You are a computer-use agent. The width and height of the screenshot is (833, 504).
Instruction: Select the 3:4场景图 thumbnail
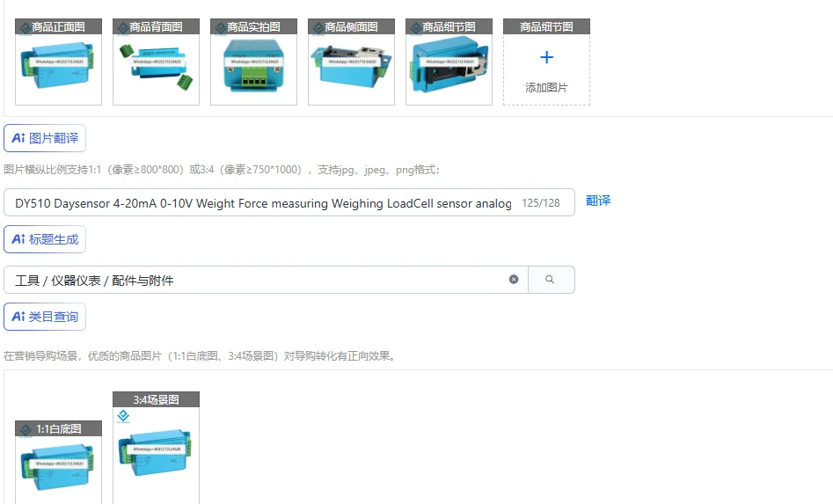click(157, 448)
